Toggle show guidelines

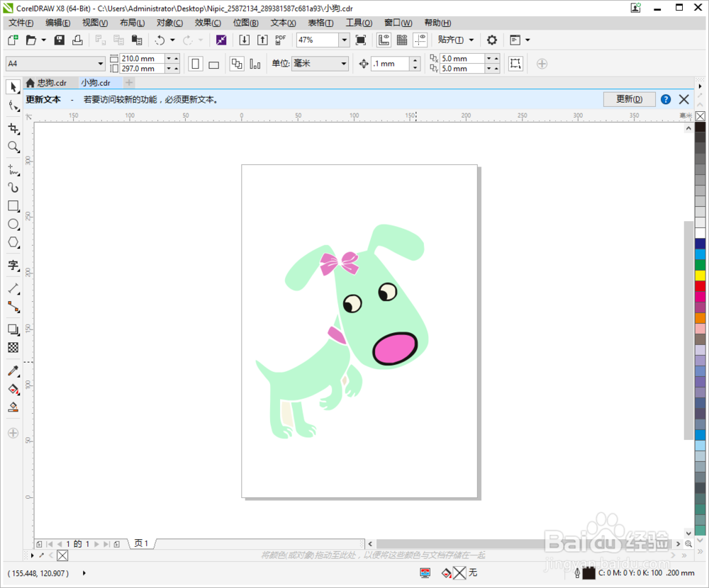[420, 40]
